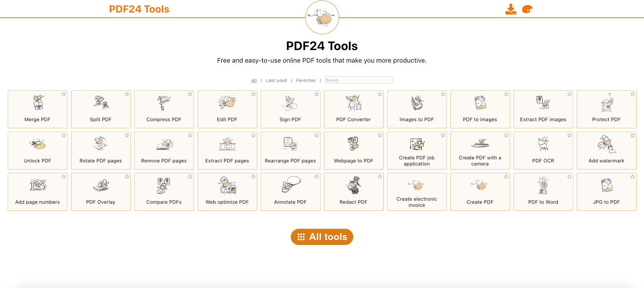Open the Compare PDFs tool
The width and height of the screenshot is (644, 288).
click(164, 192)
